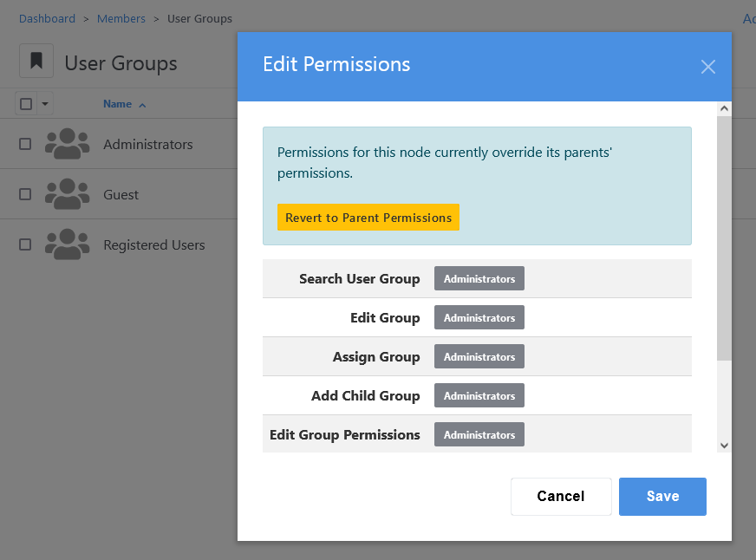Save the permission changes
The height and width of the screenshot is (560, 756).
pos(662,496)
